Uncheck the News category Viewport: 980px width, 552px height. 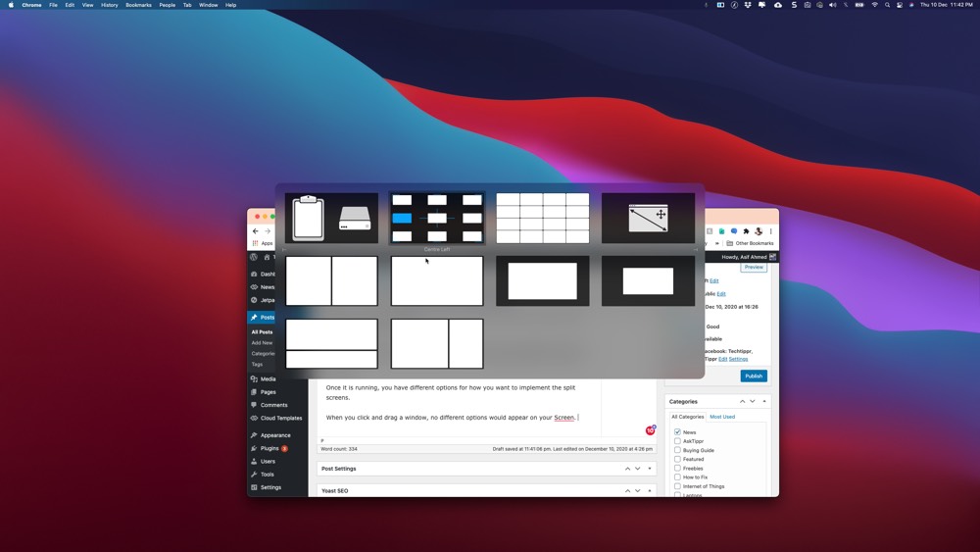point(677,432)
